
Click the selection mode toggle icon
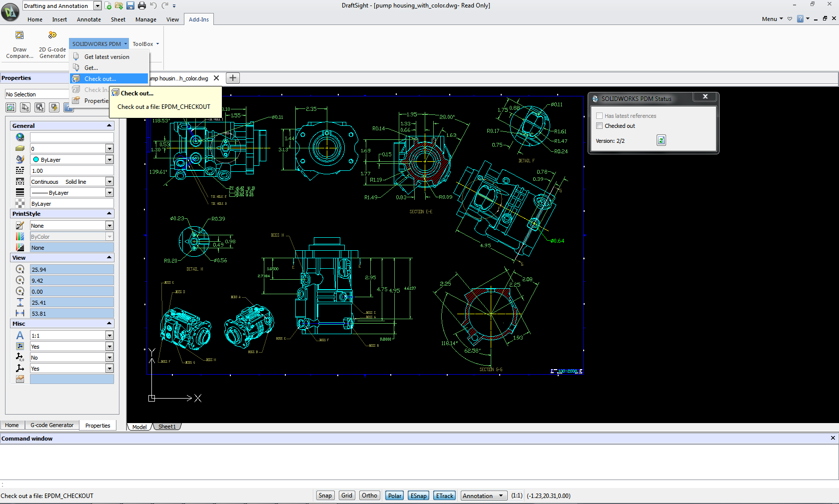(39, 107)
